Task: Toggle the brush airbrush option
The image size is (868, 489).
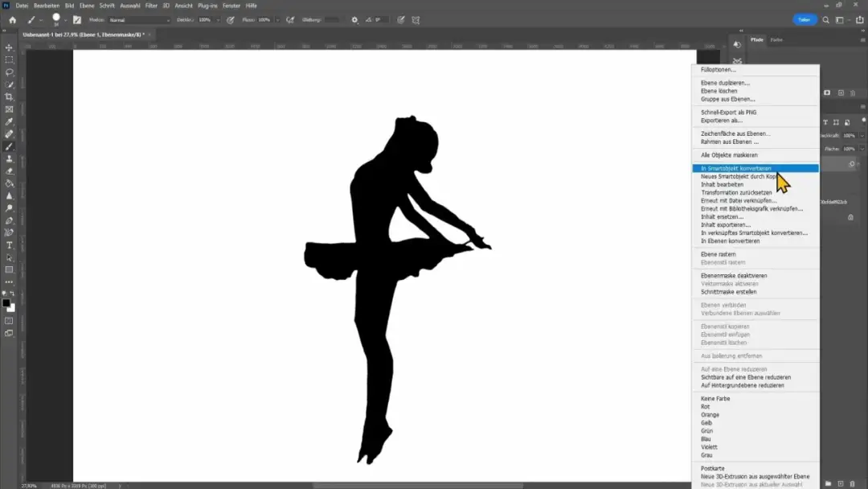Action: coord(290,19)
